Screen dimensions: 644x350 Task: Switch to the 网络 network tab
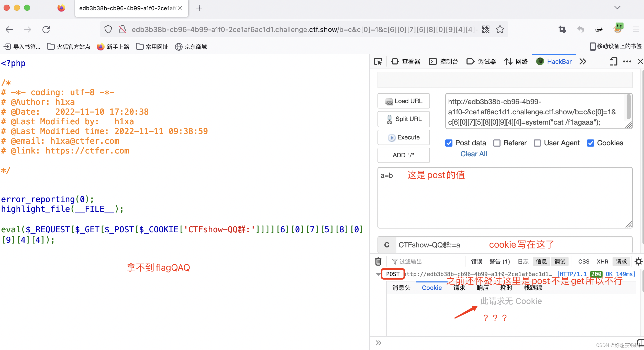516,62
